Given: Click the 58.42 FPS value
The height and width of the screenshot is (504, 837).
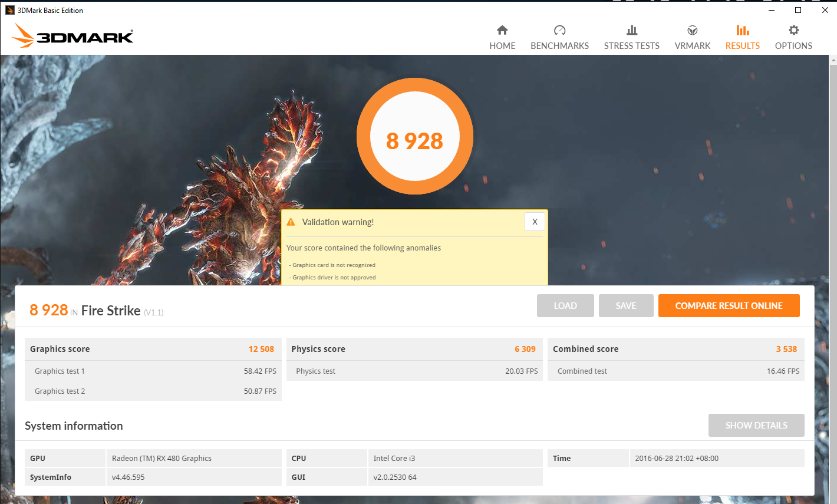Looking at the screenshot, I should pyautogui.click(x=260, y=371).
